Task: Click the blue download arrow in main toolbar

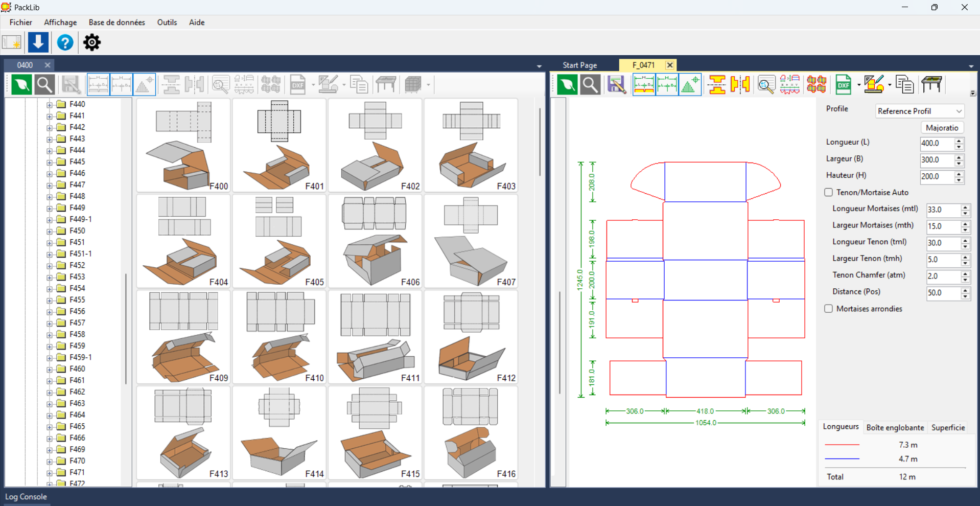Action: point(38,42)
